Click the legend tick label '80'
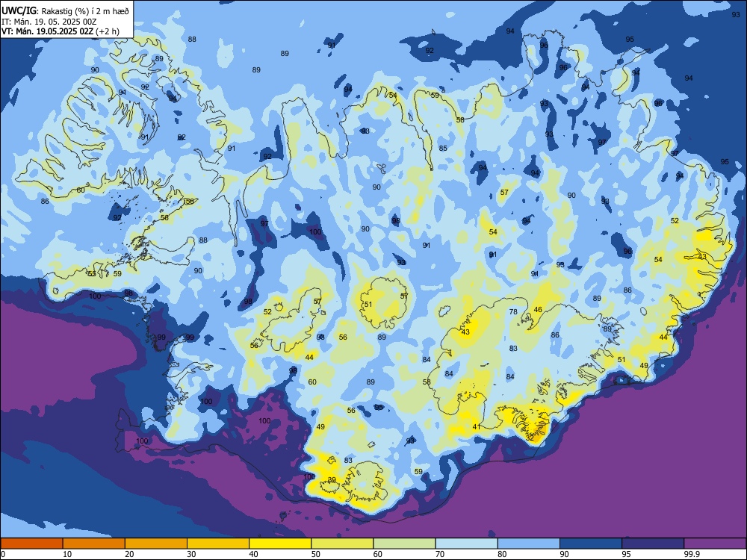This screenshot has width=747, height=560. [x=502, y=554]
